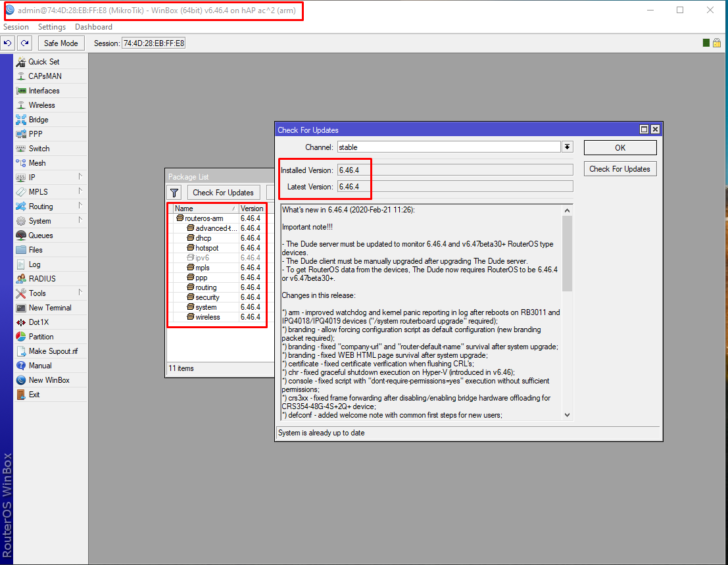
Task: Open Interfaces from the sidebar
Action: pos(51,91)
